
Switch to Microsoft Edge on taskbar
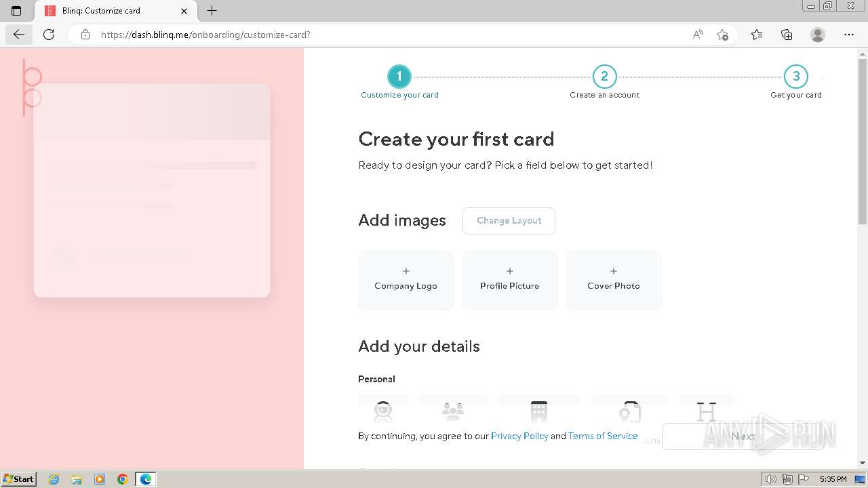pos(146,479)
